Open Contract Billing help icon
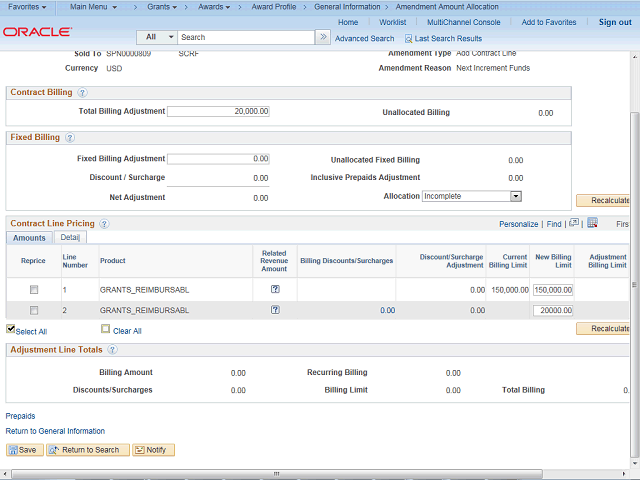This screenshot has width=640, height=480. coord(82,93)
